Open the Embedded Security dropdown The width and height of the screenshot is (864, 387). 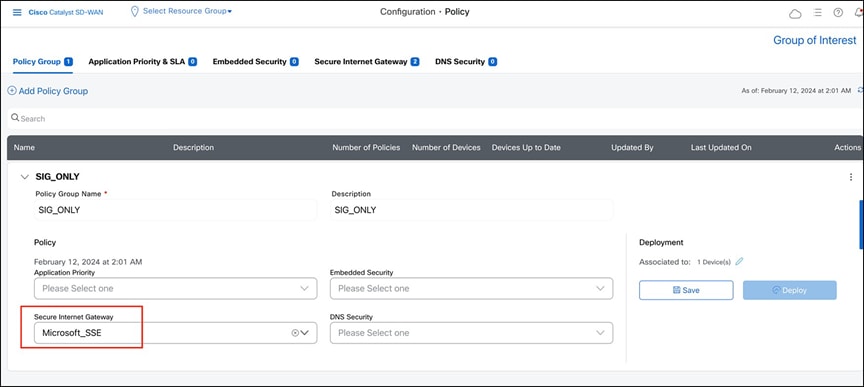pos(471,288)
